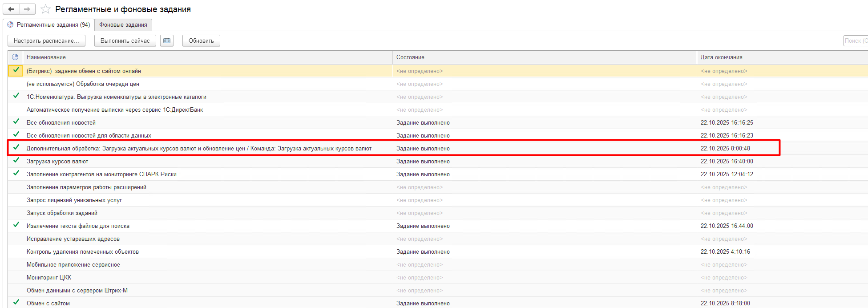Click the checkmark of Битрикс обмен task
Screen dimensions: 868x308
tap(16, 70)
